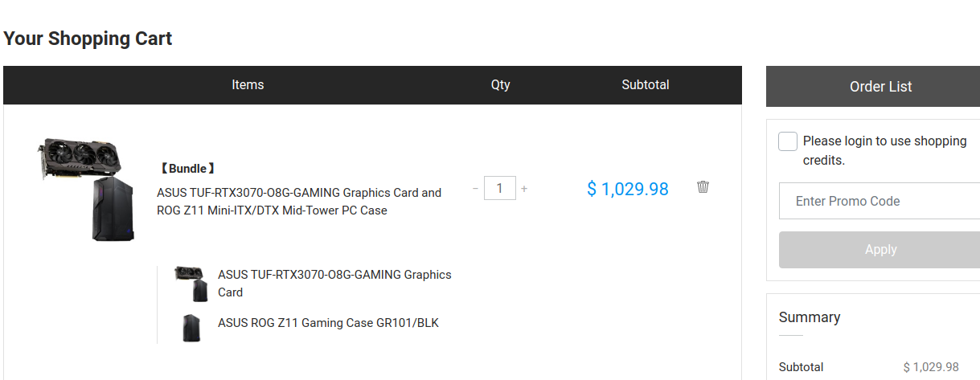Open ASUS ROG Z11 Gaming Case GR101/BLK link

point(328,323)
